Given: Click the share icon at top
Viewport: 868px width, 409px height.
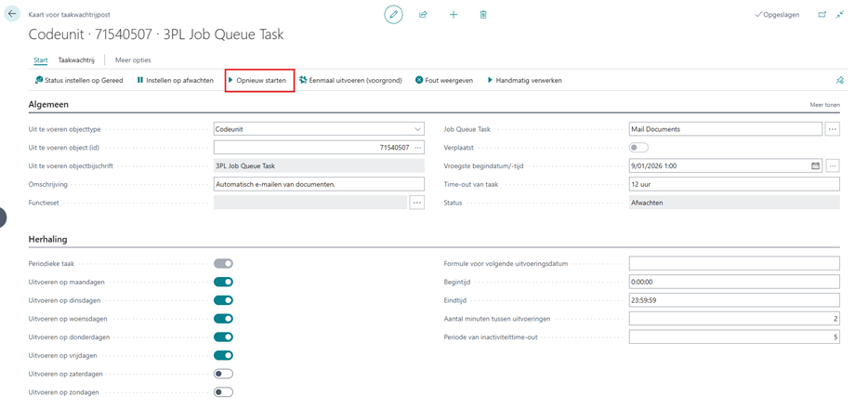Looking at the screenshot, I should click(x=423, y=15).
